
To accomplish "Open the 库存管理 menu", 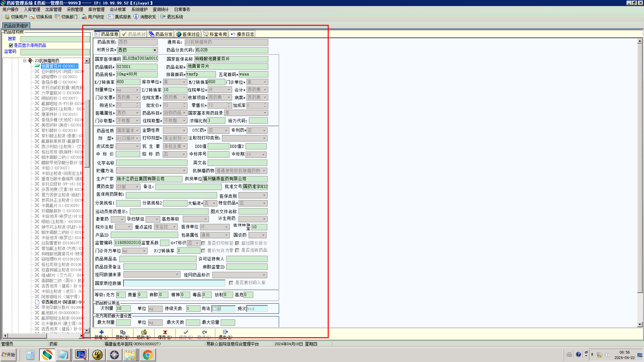I will tap(96, 9).
